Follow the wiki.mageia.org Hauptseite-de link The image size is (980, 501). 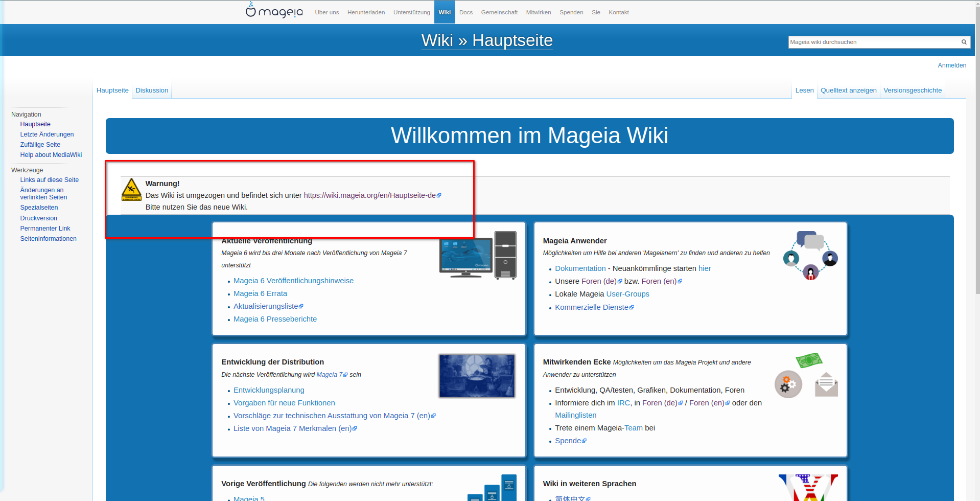(x=372, y=195)
